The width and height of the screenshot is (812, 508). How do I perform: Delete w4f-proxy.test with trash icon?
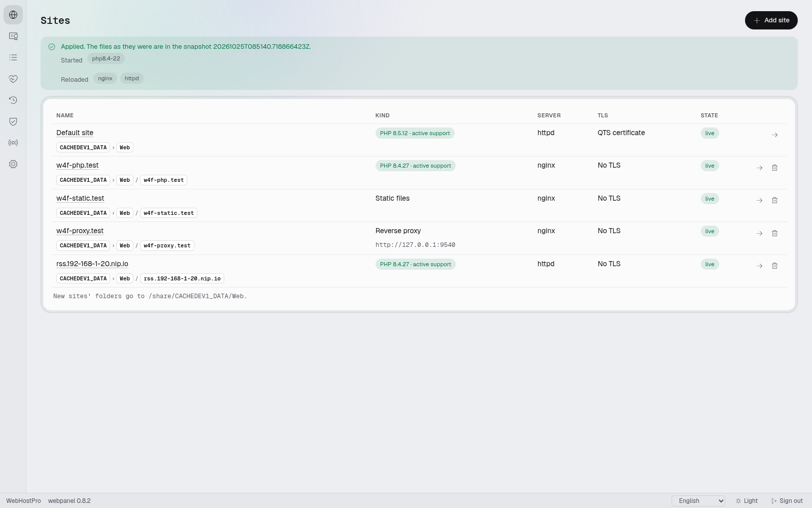(774, 233)
